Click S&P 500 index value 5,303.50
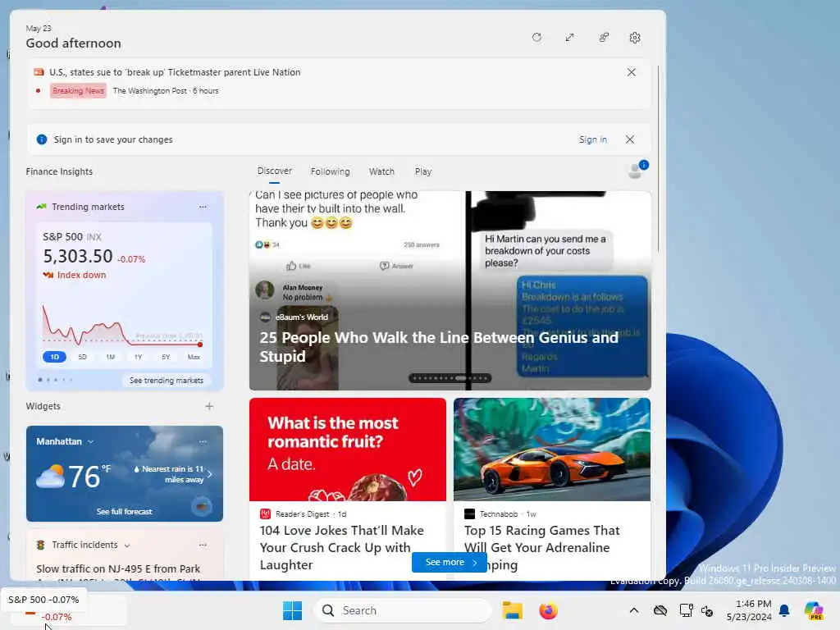This screenshot has width=840, height=630. 78,256
